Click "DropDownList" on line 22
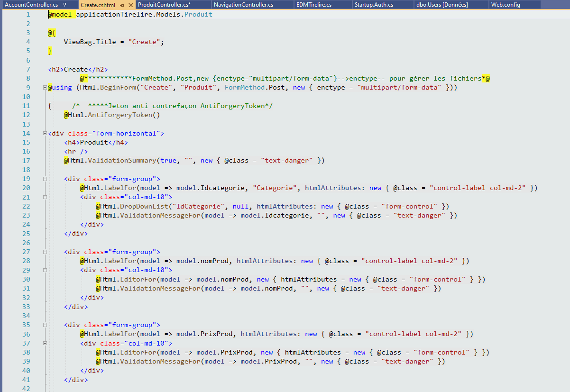The image size is (570, 392). (x=144, y=206)
